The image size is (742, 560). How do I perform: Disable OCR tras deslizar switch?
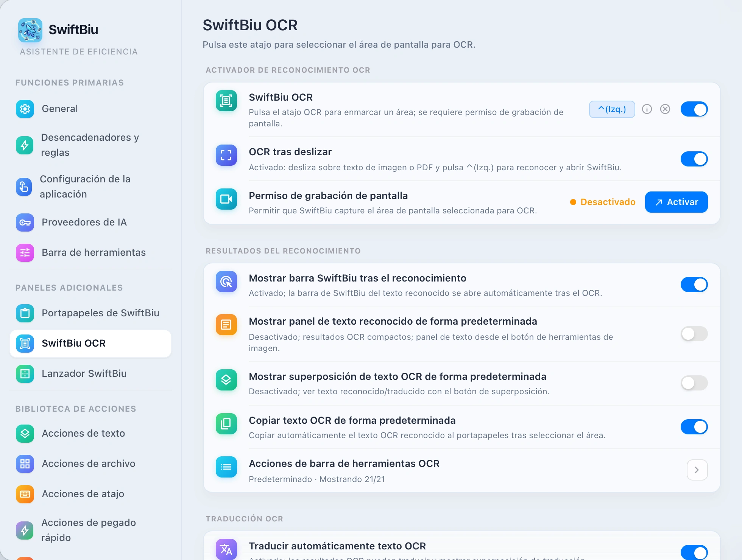[694, 159]
